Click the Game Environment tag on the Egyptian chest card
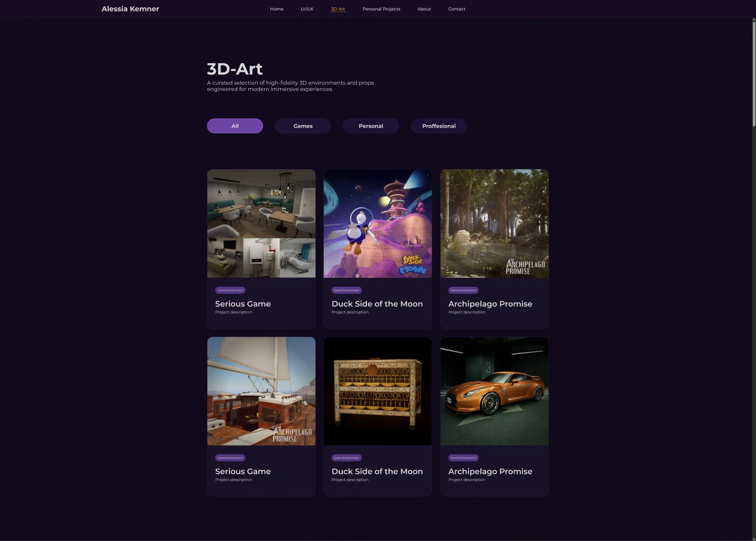This screenshot has width=756, height=541. click(347, 457)
